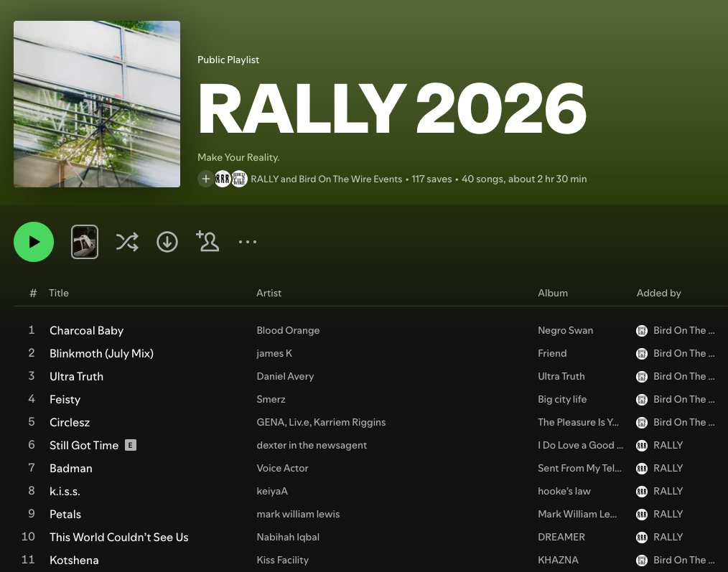Open artist Nabihah Iqbal

click(x=288, y=537)
